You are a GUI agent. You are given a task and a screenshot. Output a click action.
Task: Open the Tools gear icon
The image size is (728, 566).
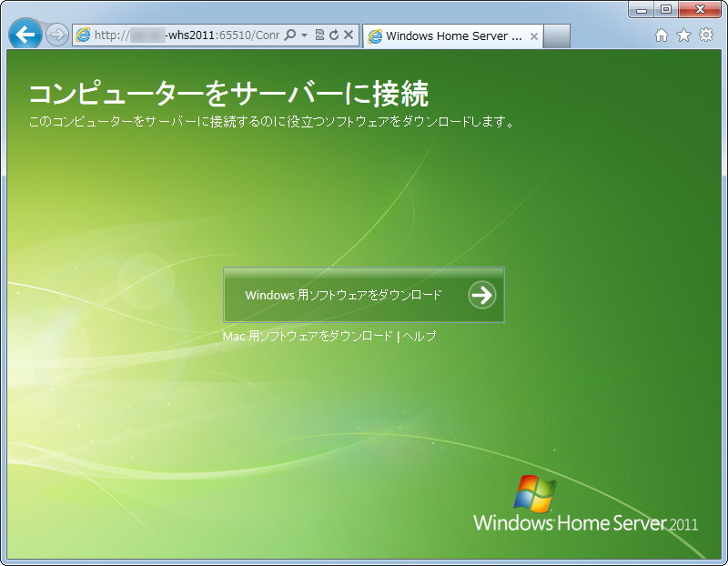[706, 35]
